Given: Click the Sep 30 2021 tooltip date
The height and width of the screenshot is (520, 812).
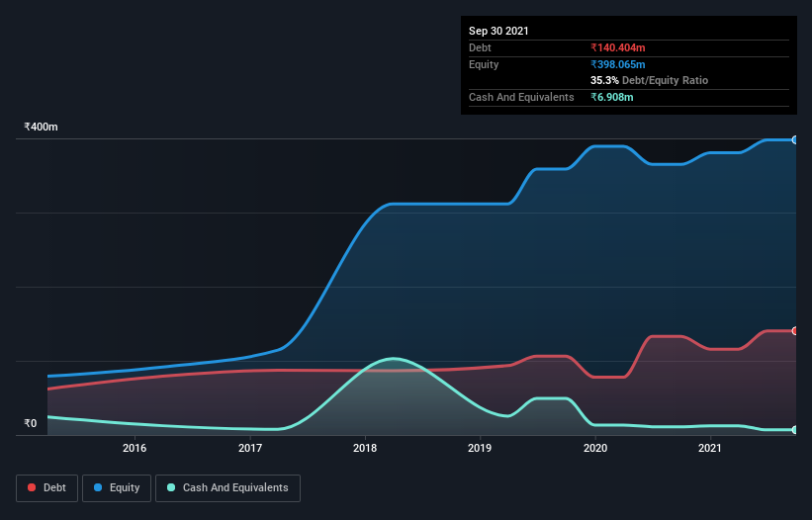Looking at the screenshot, I should tap(498, 31).
